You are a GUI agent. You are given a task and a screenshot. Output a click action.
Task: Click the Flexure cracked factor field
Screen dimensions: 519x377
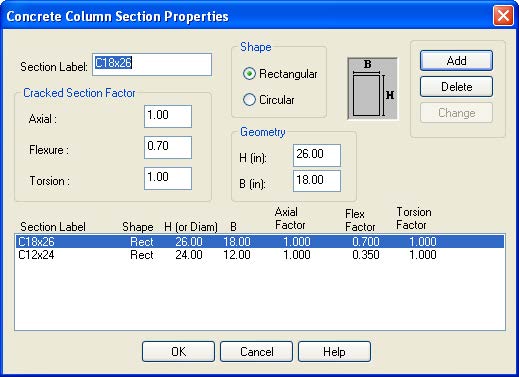[x=168, y=147]
